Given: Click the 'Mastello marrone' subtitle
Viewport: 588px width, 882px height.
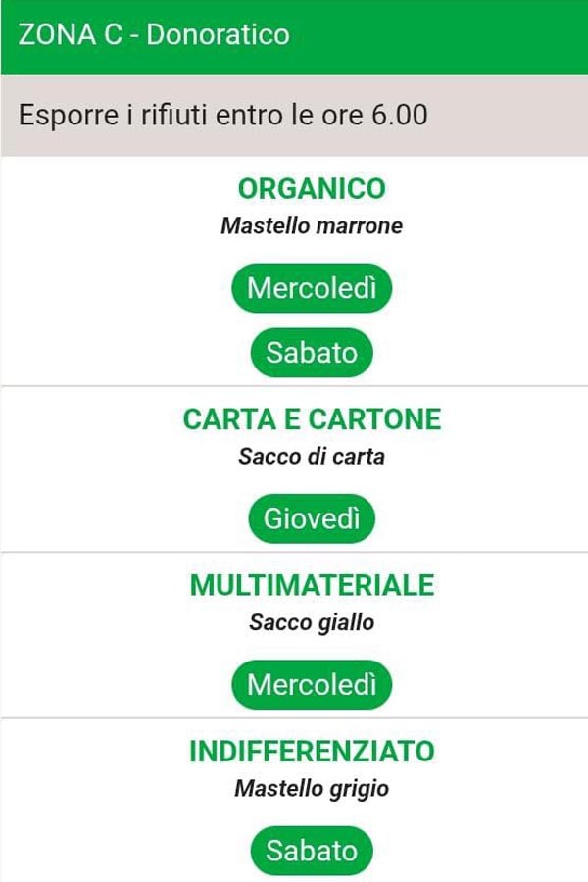Looking at the screenshot, I should tap(312, 226).
